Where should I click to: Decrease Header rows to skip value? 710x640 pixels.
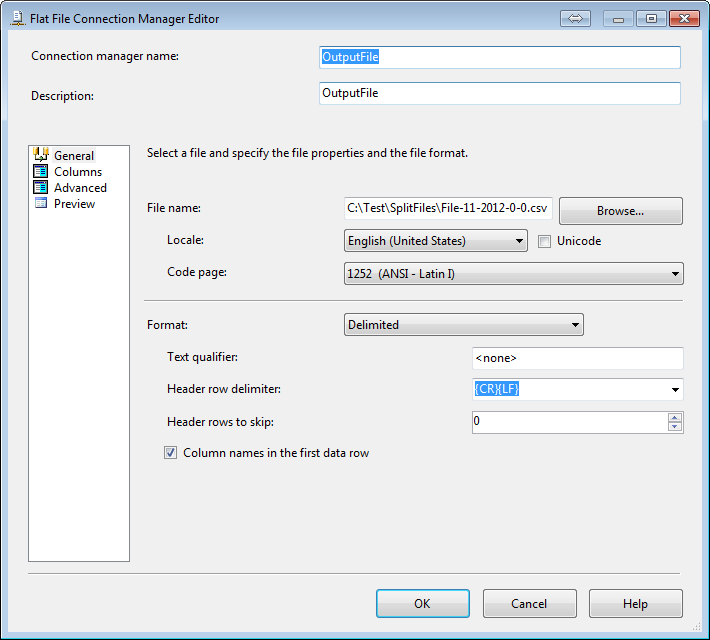pyautogui.click(x=675, y=427)
